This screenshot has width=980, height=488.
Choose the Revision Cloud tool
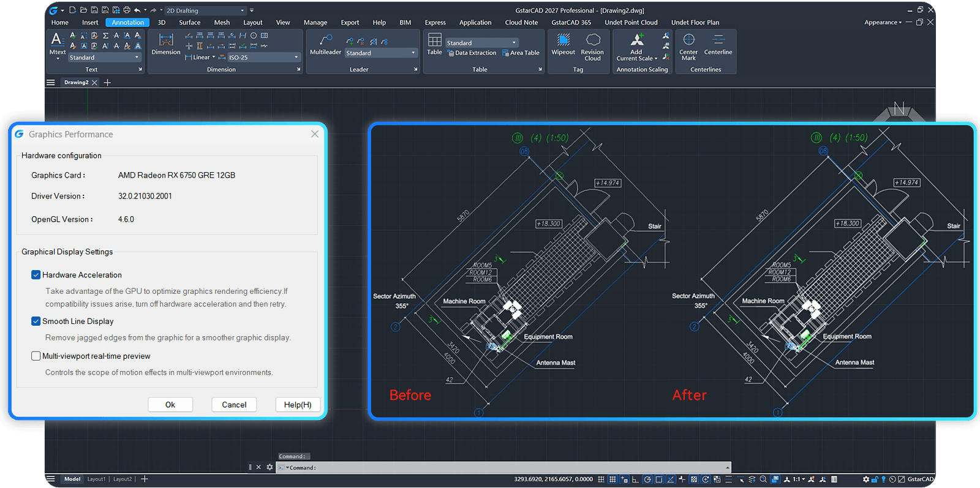click(x=592, y=47)
